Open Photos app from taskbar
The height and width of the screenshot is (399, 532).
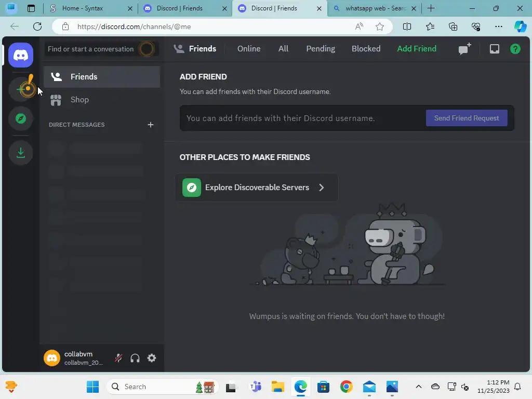[392, 387]
